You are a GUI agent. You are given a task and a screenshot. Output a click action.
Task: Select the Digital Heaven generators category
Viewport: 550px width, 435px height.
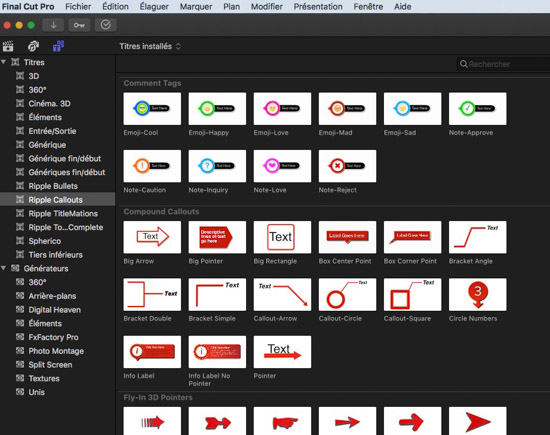(x=58, y=310)
